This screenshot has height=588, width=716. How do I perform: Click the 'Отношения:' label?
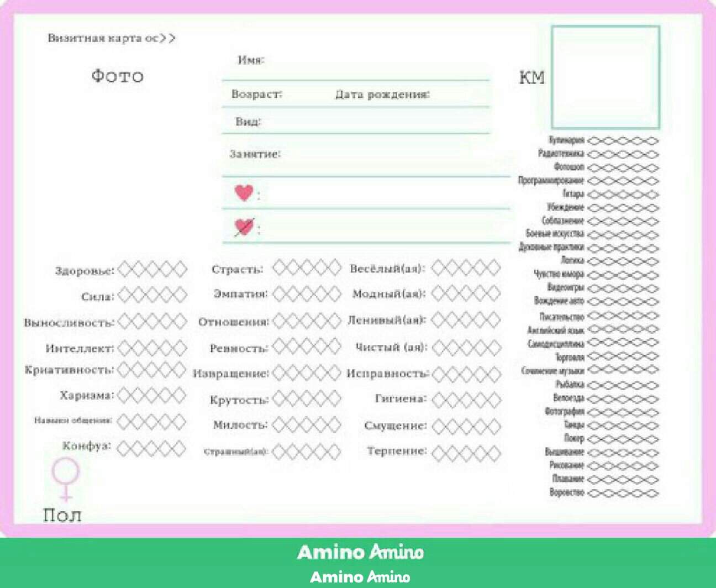pyautogui.click(x=233, y=322)
